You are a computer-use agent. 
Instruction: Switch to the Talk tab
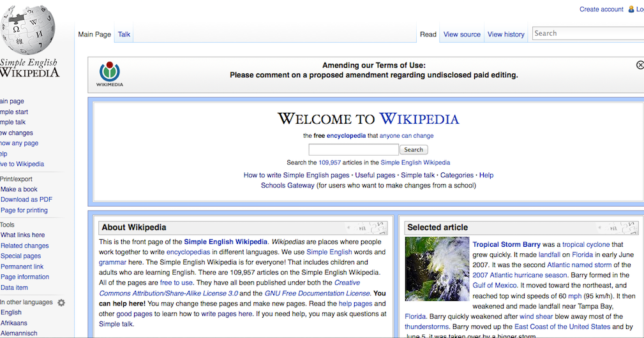pos(124,34)
